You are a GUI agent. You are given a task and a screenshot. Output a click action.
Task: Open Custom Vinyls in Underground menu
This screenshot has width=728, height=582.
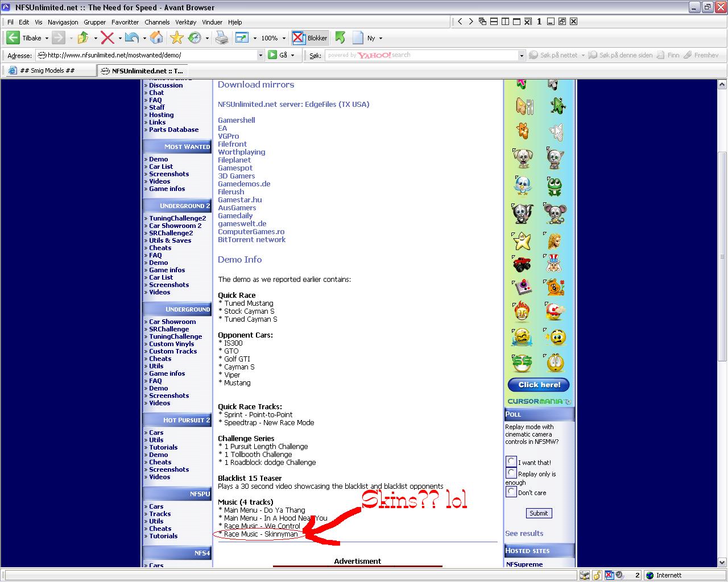click(x=172, y=344)
